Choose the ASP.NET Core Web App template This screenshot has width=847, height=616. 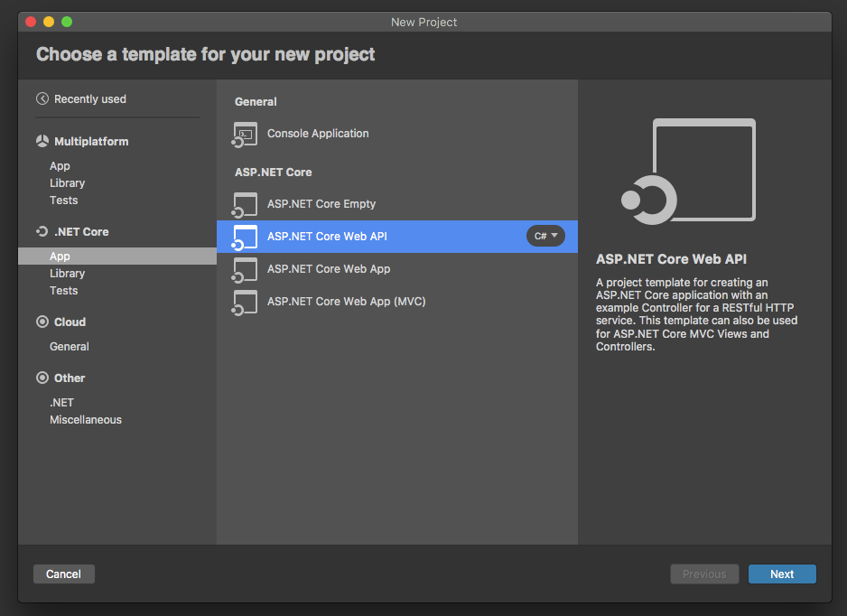pyautogui.click(x=397, y=268)
